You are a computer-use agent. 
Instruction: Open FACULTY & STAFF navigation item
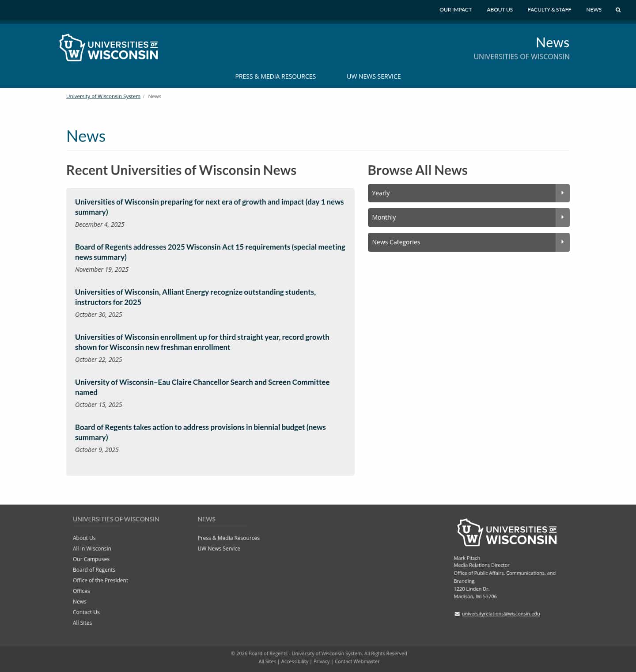pyautogui.click(x=549, y=9)
